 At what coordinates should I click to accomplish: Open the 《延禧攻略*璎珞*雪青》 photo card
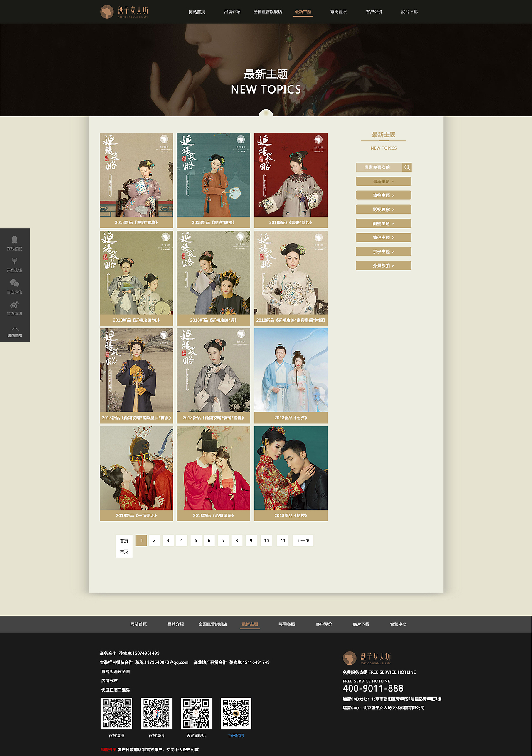(214, 376)
